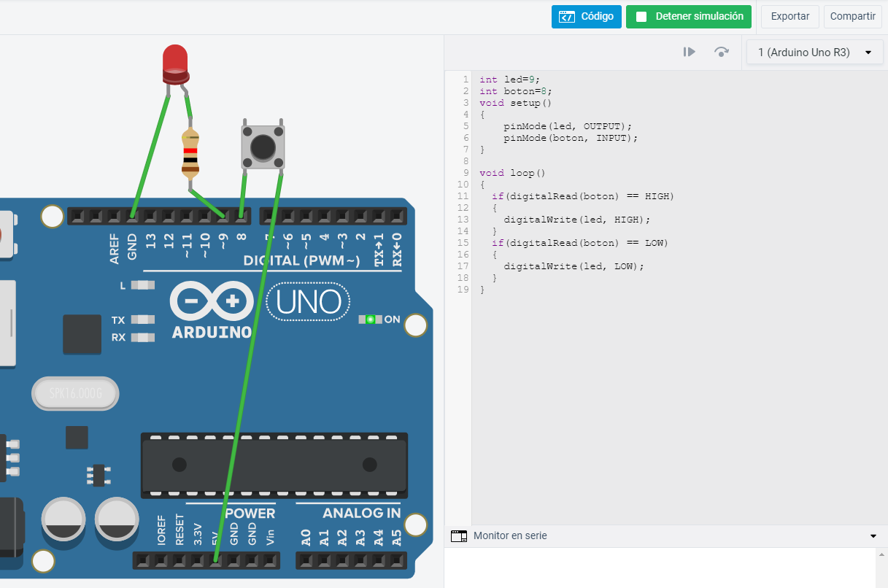This screenshot has height=588, width=888.
Task: Click the AREF pin socket
Action: [114, 216]
